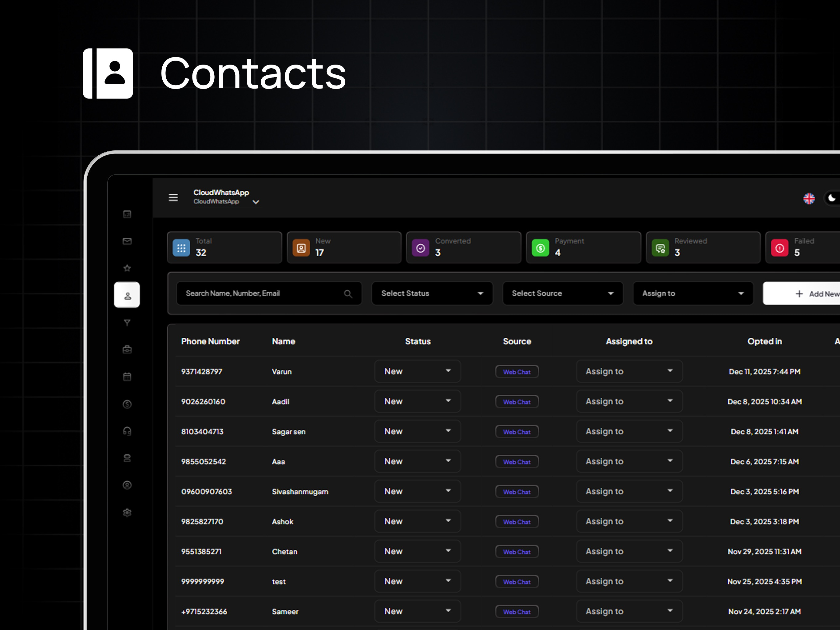The height and width of the screenshot is (630, 840).
Task: Click phone number +9715232366
Action: click(x=204, y=612)
